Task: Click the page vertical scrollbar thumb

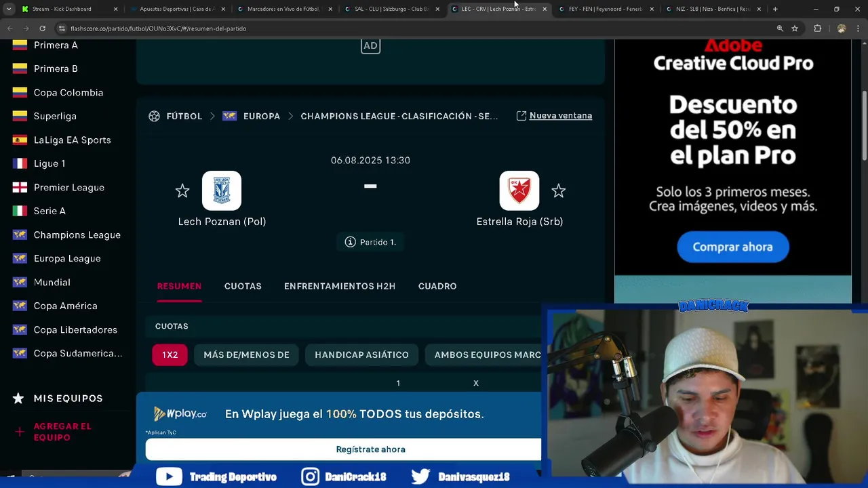Action: click(x=864, y=125)
